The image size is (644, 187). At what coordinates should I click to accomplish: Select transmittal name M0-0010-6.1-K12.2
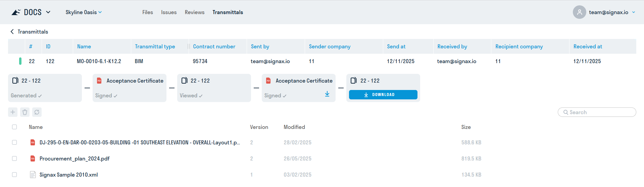pos(99,61)
